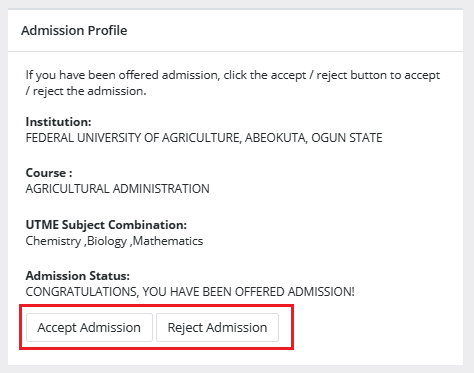Click the Reject Admission button
Viewport: 474px width, 373px height.
point(217,327)
